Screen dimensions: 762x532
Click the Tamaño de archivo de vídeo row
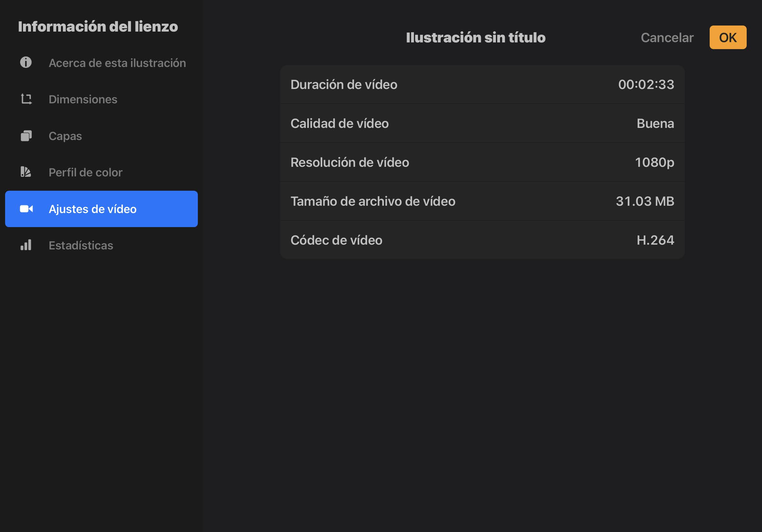coord(482,201)
